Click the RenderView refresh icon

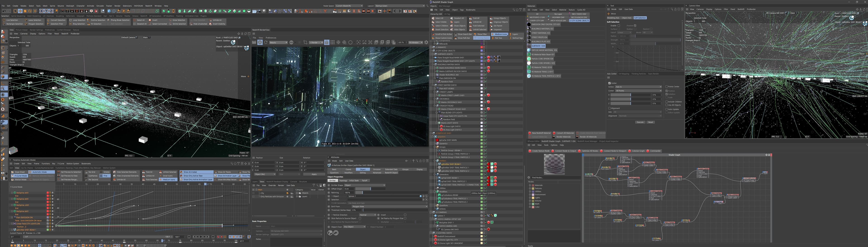pos(266,42)
